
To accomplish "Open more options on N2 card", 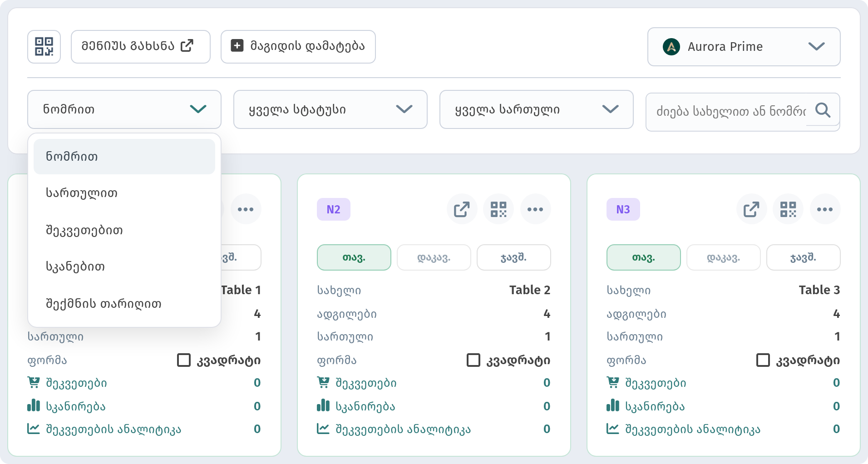I will point(535,209).
